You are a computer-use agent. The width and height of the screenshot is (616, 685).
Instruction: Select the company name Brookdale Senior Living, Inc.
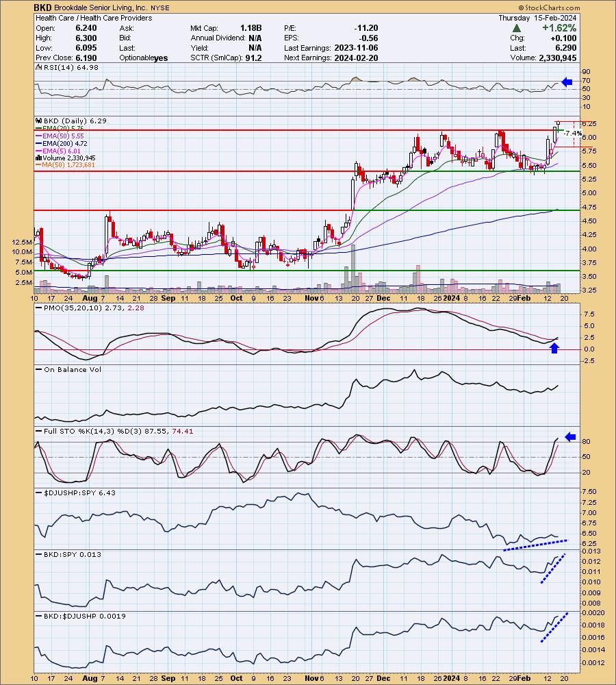100,8
